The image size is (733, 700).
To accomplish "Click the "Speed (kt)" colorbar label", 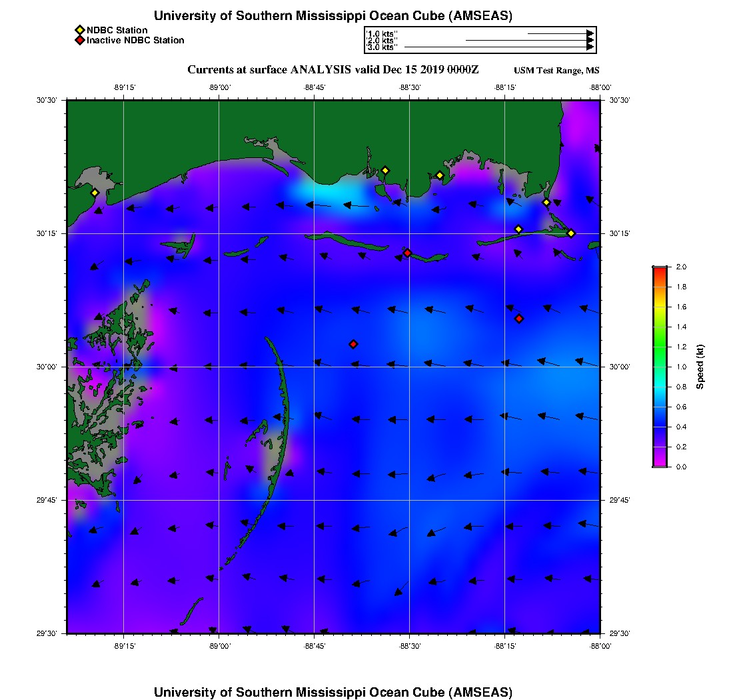I will (700, 367).
